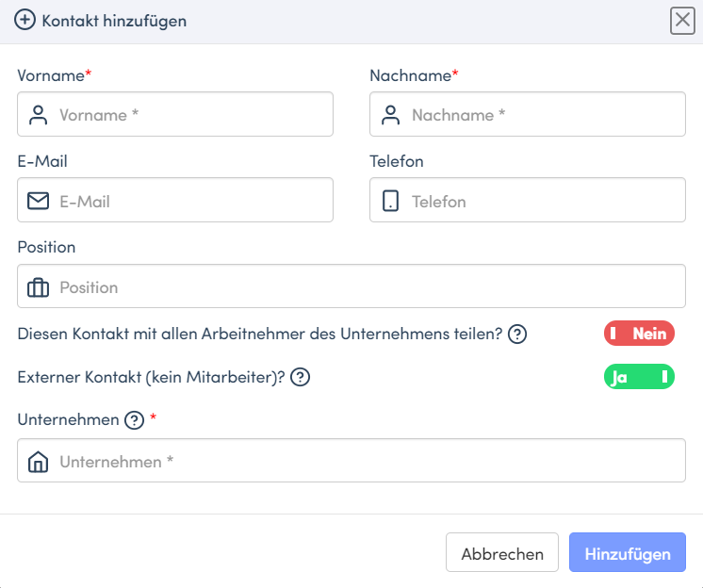Image resolution: width=703 pixels, height=588 pixels.
Task: Show help for sharing contact with Arbeitnehmer
Action: tap(517, 334)
